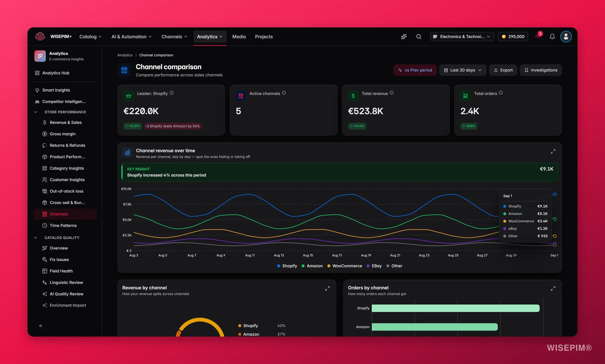Toggle WooCommerce series in chart legend

(345, 266)
